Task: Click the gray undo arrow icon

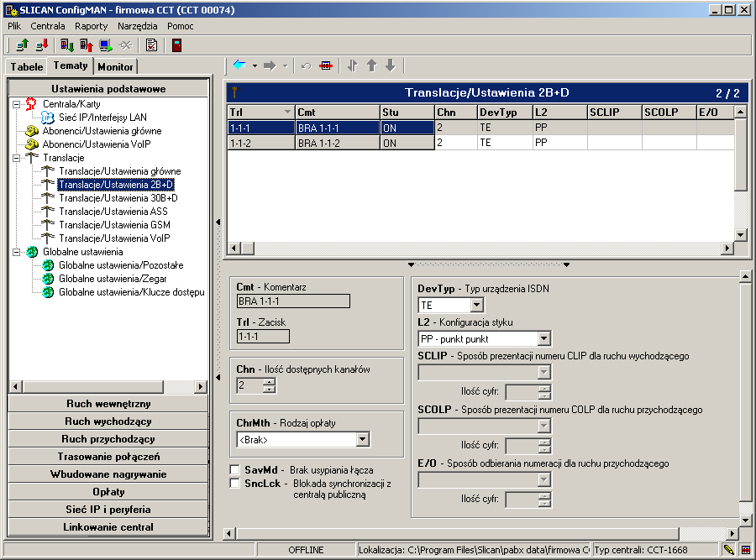Action: (x=306, y=65)
